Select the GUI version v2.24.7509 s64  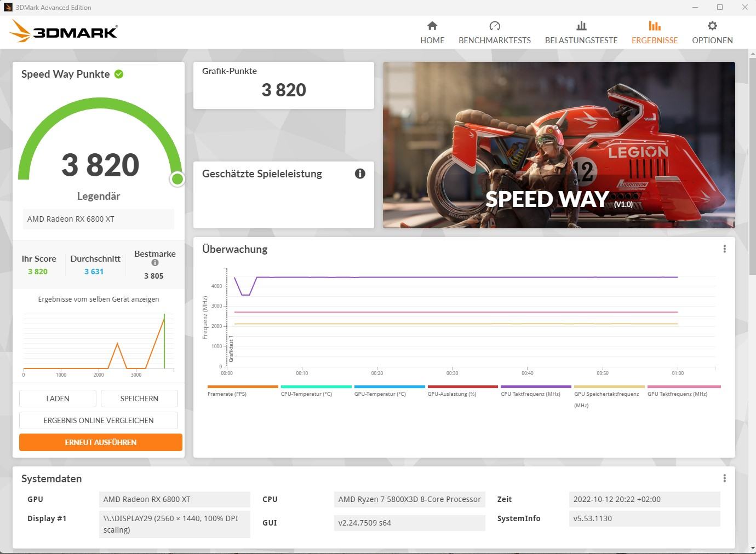410,523
